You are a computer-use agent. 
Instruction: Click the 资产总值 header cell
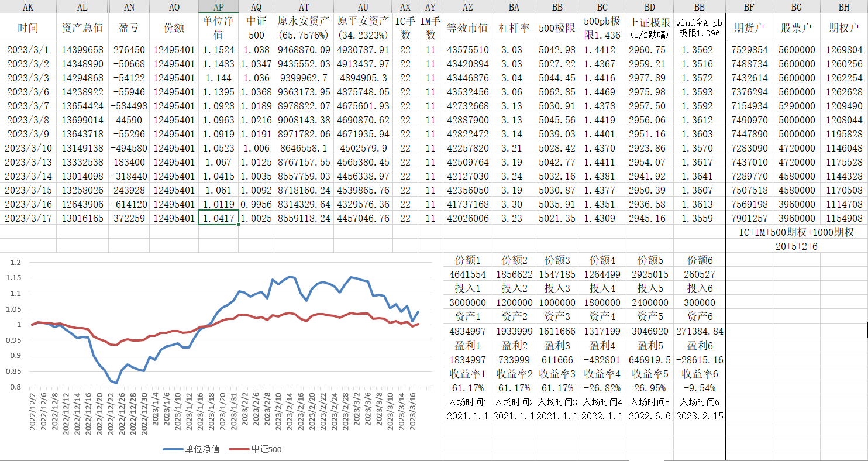click(82, 28)
